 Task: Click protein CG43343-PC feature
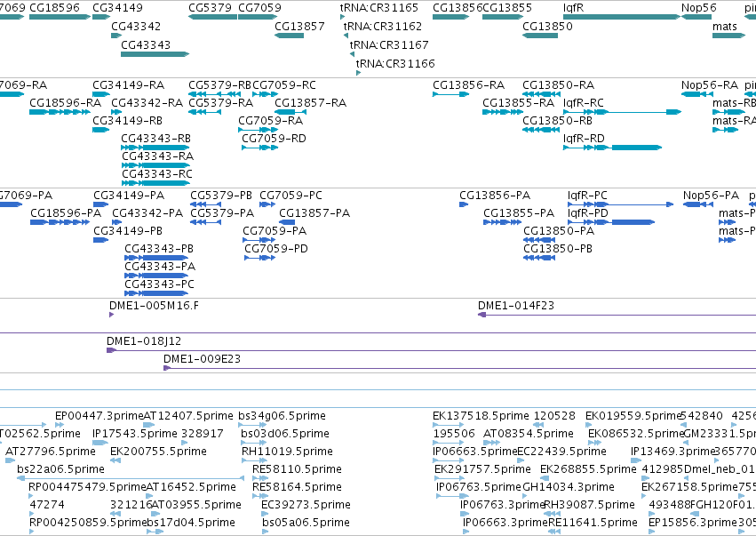[156, 293]
